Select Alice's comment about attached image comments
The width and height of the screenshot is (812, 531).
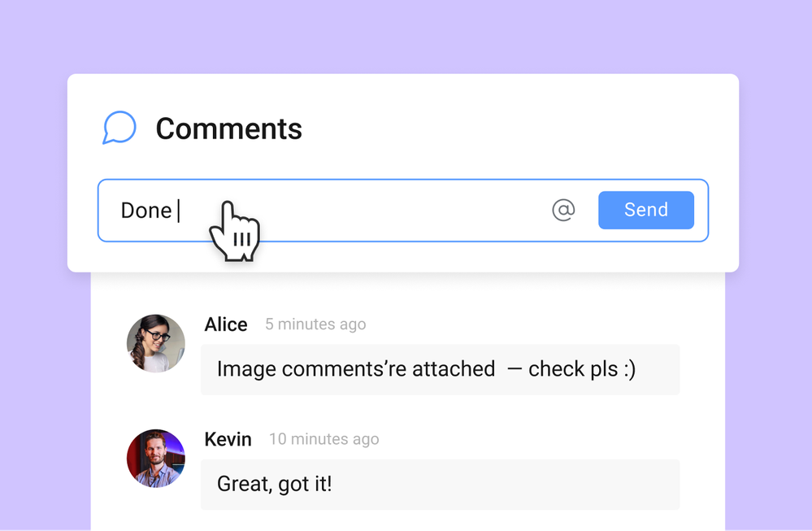[439, 368]
